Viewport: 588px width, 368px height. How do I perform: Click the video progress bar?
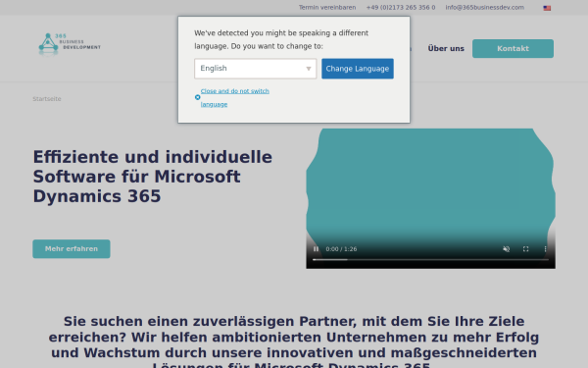pyautogui.click(x=430, y=259)
